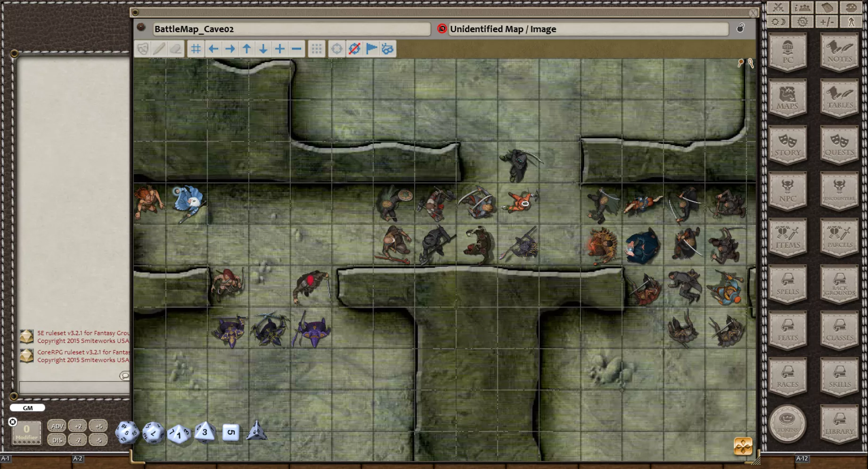Screen dimensions: 868x469
Task: Open the Party Sheet people icon
Action: coord(802,8)
